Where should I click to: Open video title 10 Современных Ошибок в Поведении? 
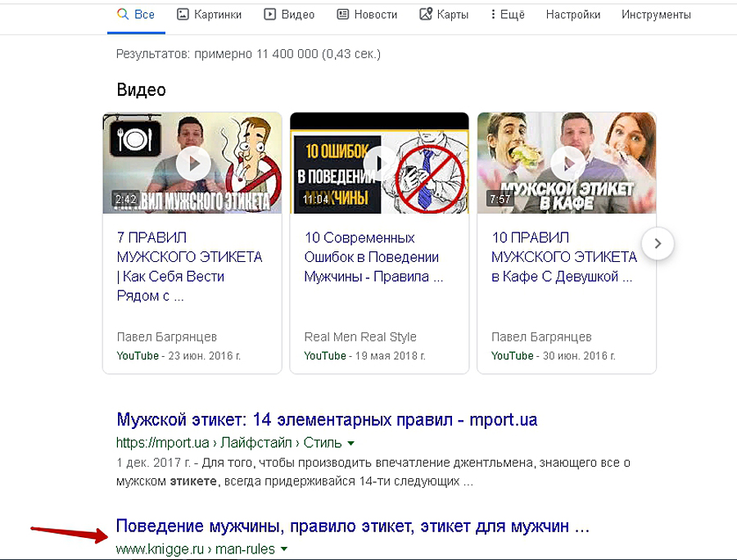point(373,257)
